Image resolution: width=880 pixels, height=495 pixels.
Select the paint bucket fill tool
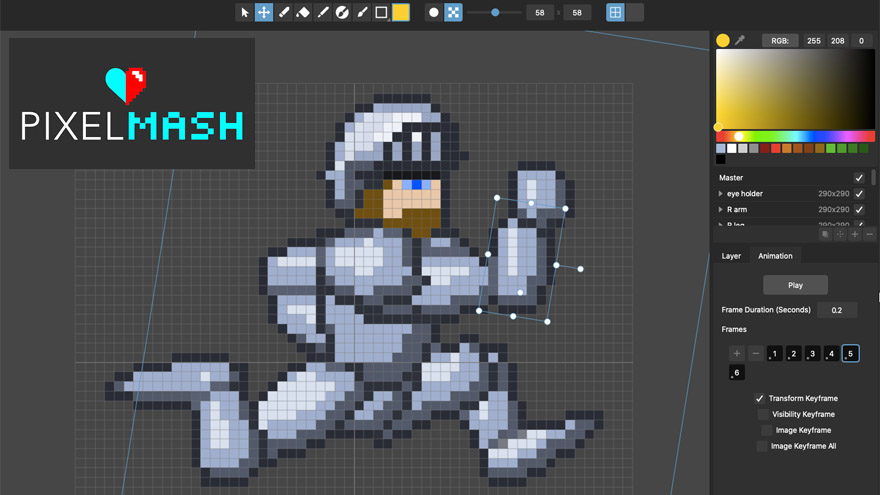tap(303, 12)
